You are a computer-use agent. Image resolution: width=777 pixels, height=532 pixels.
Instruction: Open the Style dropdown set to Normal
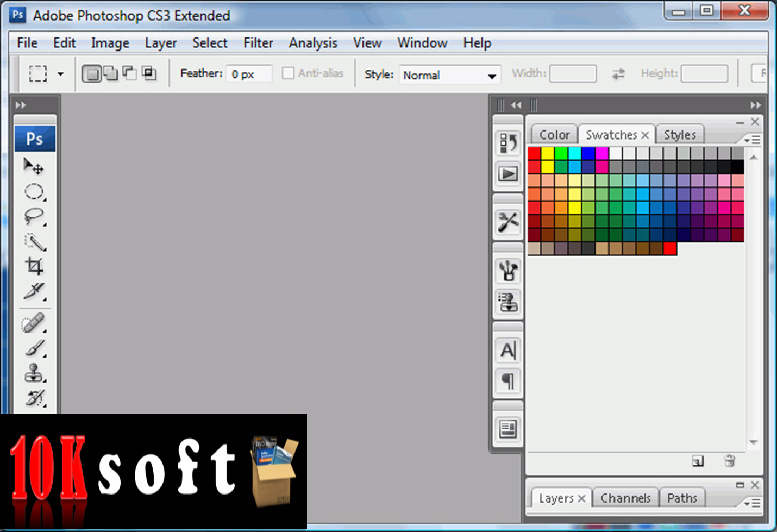point(449,75)
